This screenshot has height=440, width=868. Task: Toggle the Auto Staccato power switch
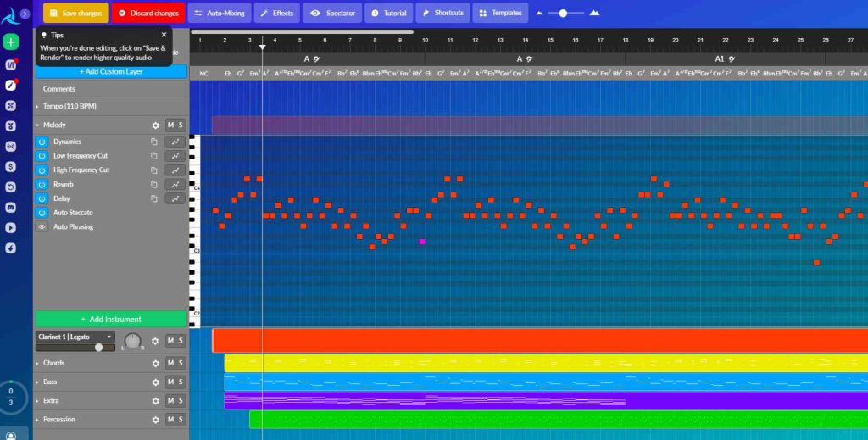pyautogui.click(x=42, y=213)
